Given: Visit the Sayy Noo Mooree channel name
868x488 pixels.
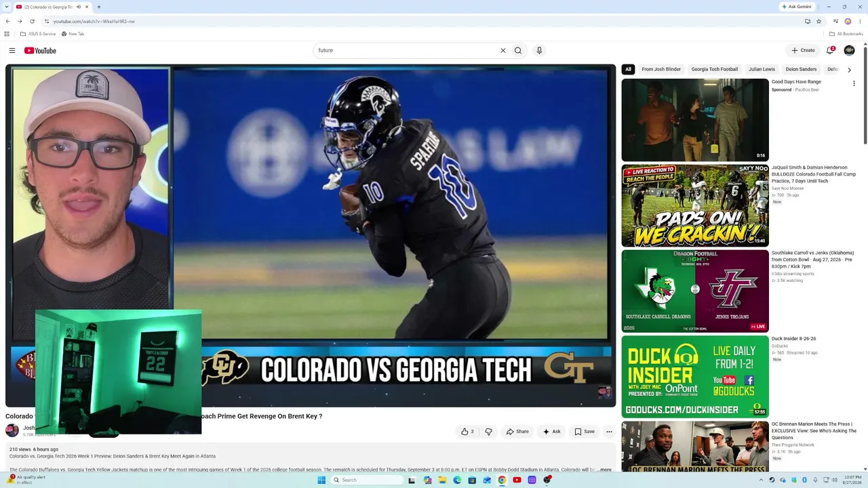Looking at the screenshot, I should pyautogui.click(x=787, y=188).
